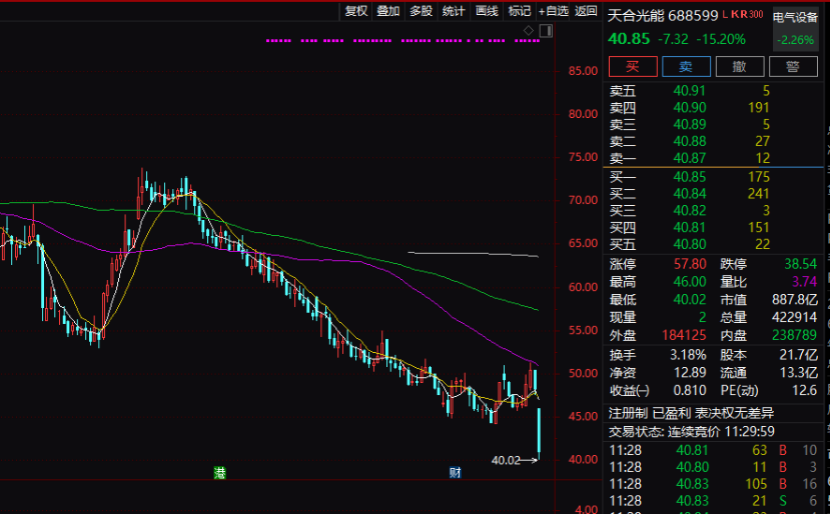Open the 统计 statistics menu
This screenshot has width=832, height=516.
pos(453,11)
